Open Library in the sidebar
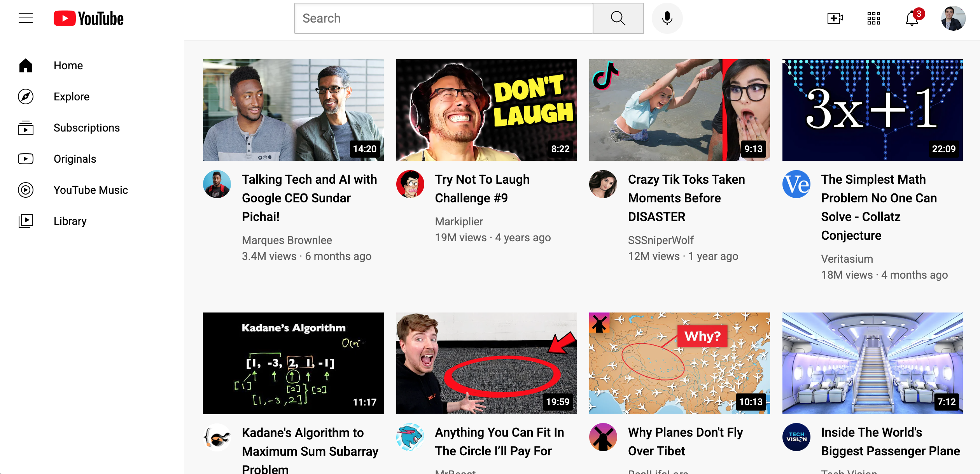 pos(70,221)
